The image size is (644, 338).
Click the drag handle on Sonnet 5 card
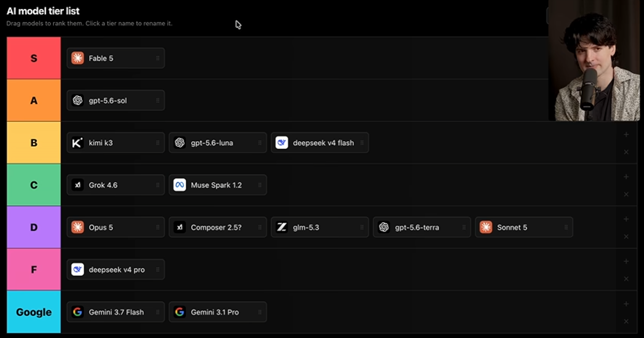[x=566, y=228]
